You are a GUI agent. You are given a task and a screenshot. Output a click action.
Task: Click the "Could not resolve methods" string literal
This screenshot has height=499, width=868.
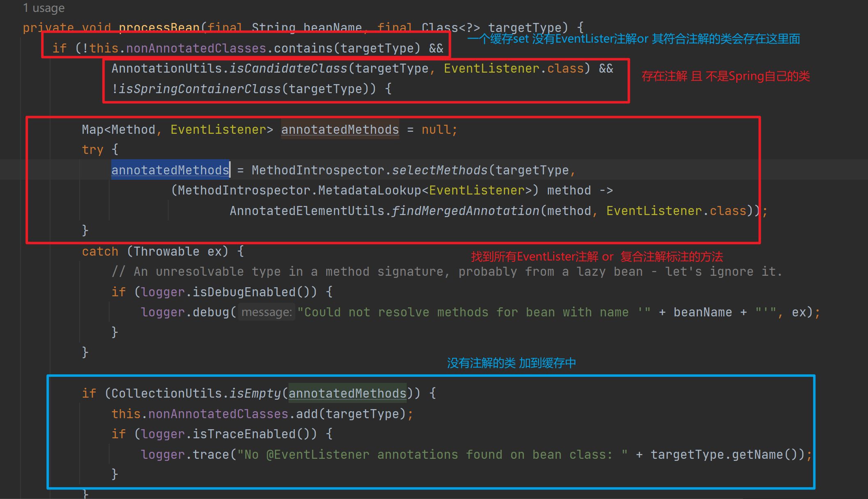[x=474, y=312]
